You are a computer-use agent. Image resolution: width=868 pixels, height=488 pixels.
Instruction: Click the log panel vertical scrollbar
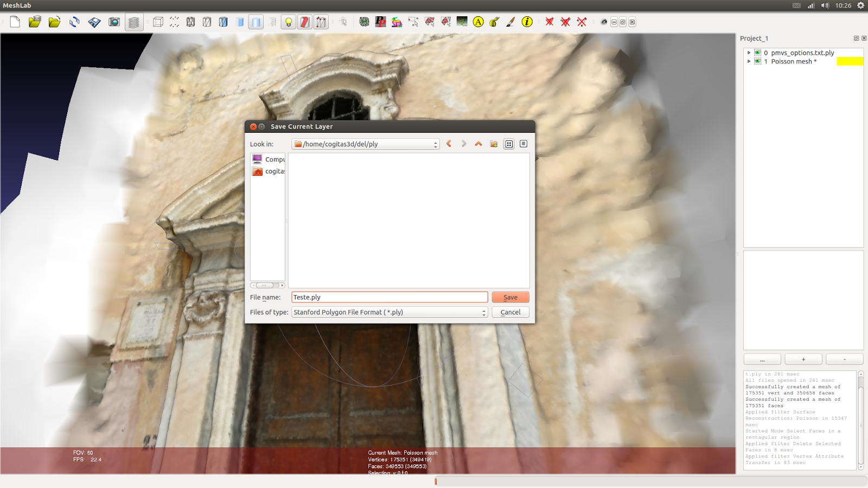click(860, 420)
